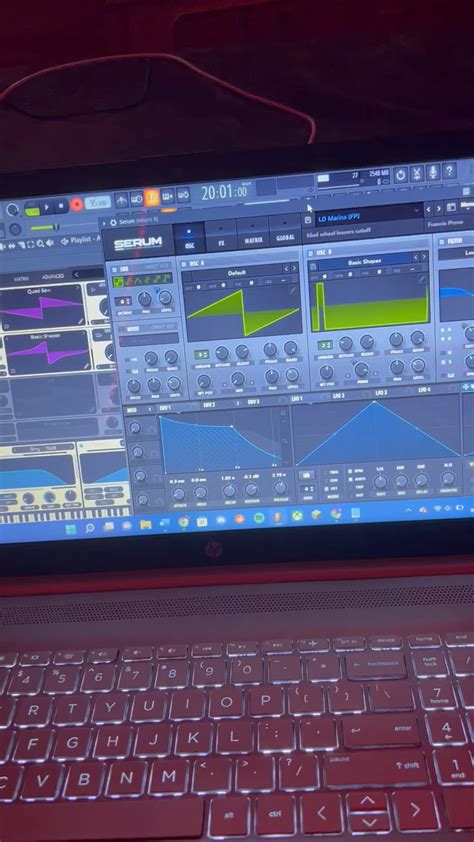474x842 pixels.
Task: Click FL Studio microphone icon
Action: [433, 172]
